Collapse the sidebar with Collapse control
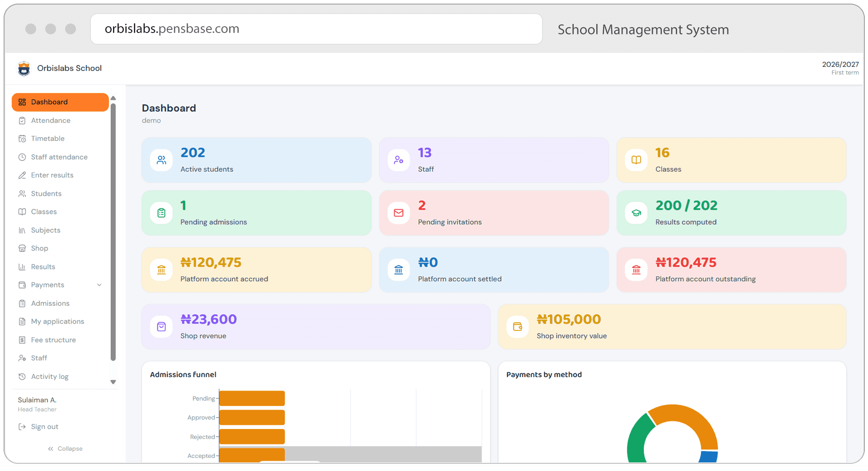Viewport: 868px width, 471px height. [x=65, y=449]
